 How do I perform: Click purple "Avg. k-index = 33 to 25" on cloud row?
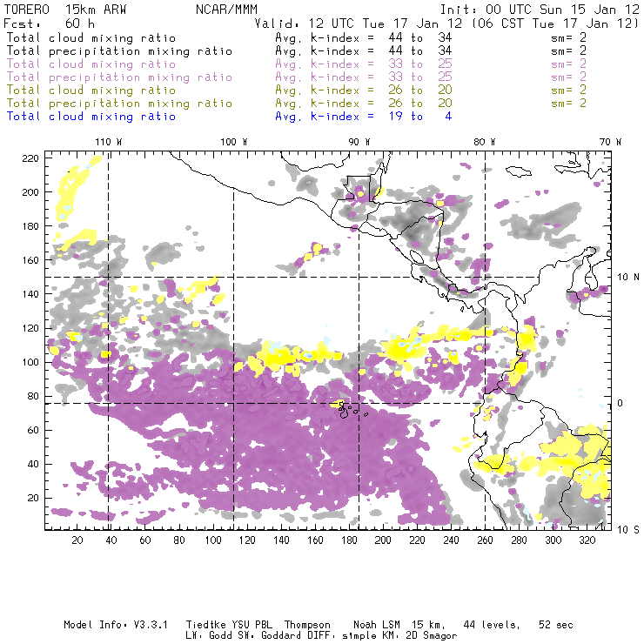tap(364, 64)
